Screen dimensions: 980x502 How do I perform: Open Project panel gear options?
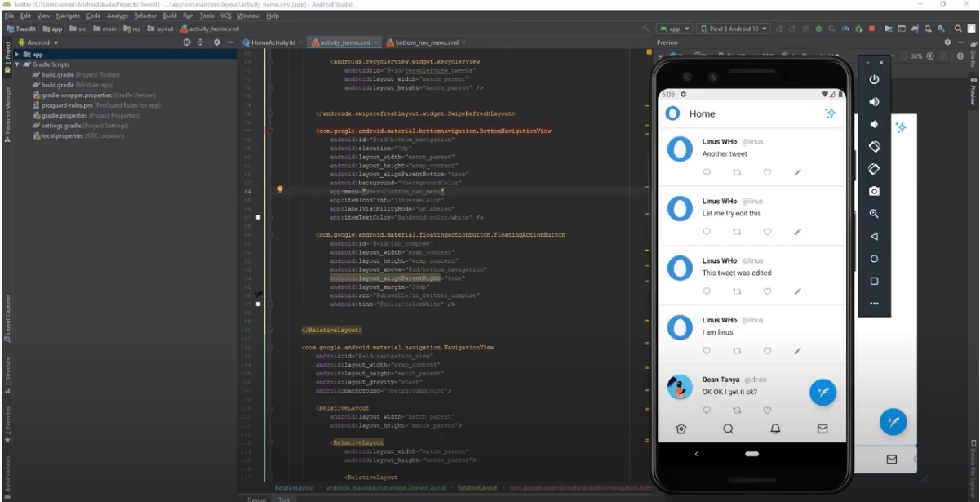pyautogui.click(x=216, y=42)
